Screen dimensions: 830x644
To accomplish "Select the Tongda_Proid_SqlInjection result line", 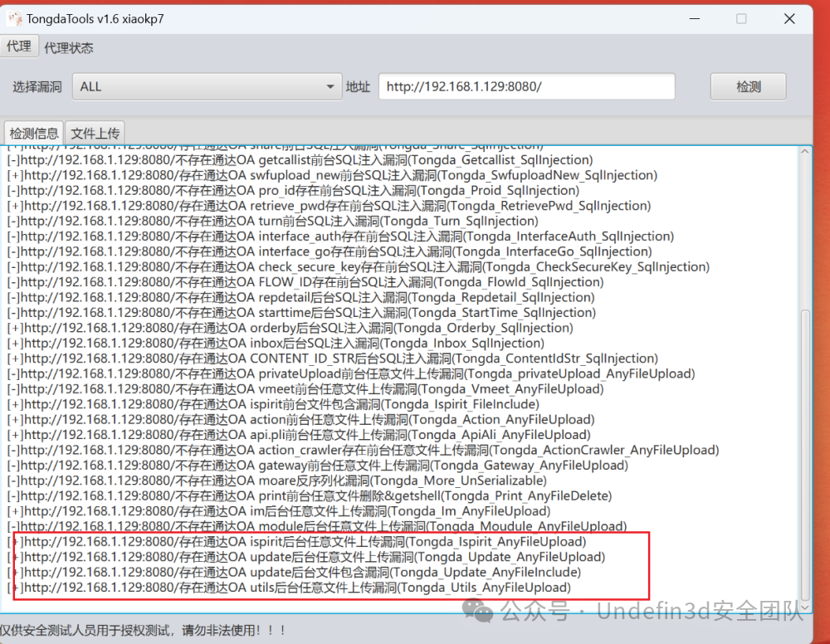I will [x=293, y=191].
